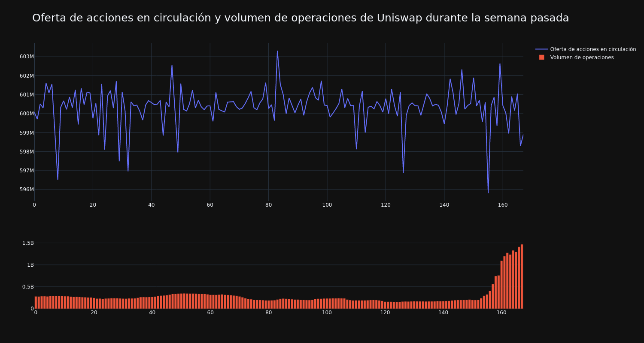Click the 160 x-axis tick of the line chart

click(x=503, y=205)
